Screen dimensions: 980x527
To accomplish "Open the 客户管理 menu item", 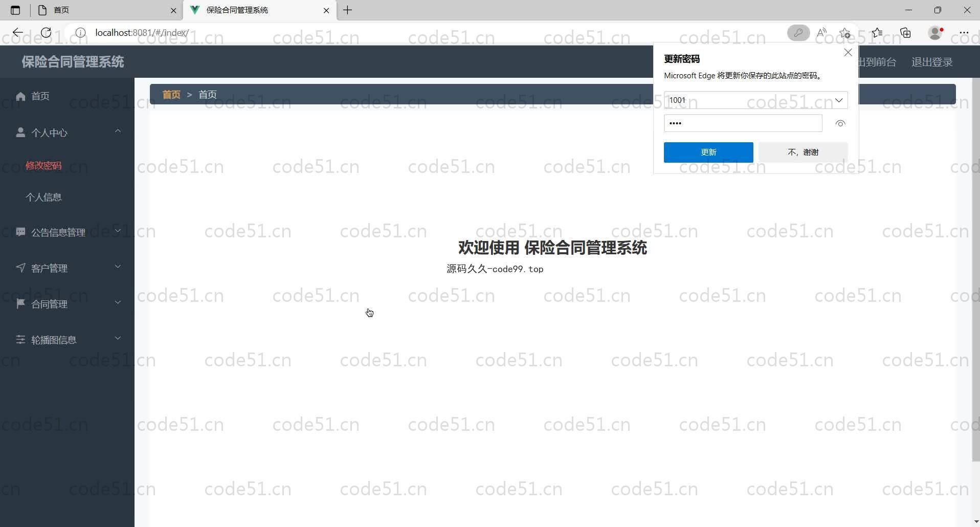I will 67,268.
